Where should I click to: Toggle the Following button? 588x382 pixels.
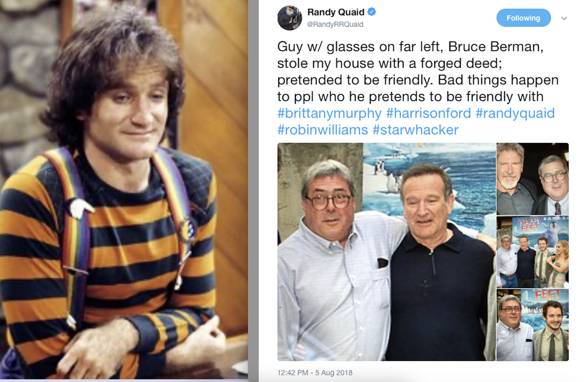click(523, 18)
